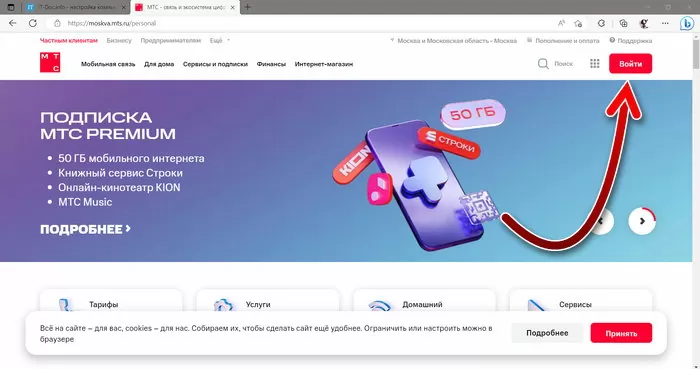Click the browser profile avatar
Image resolution: width=700 pixels, height=369 pixels.
(644, 23)
